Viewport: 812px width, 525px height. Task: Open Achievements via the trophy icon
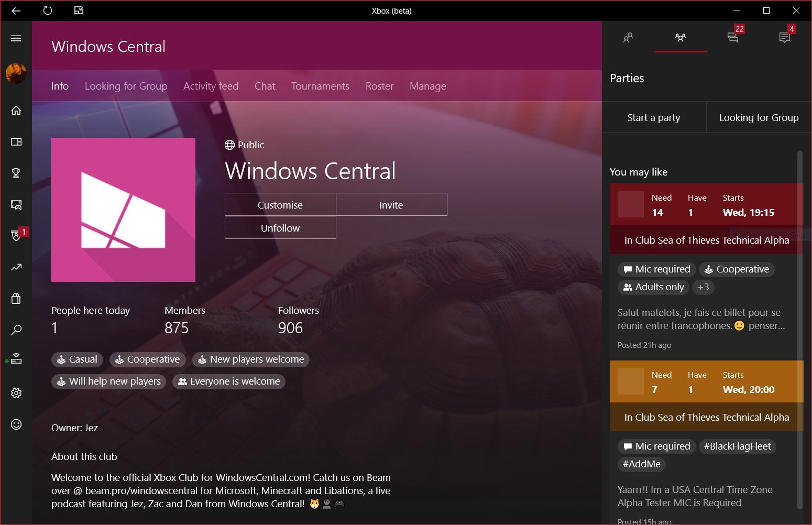(x=16, y=173)
